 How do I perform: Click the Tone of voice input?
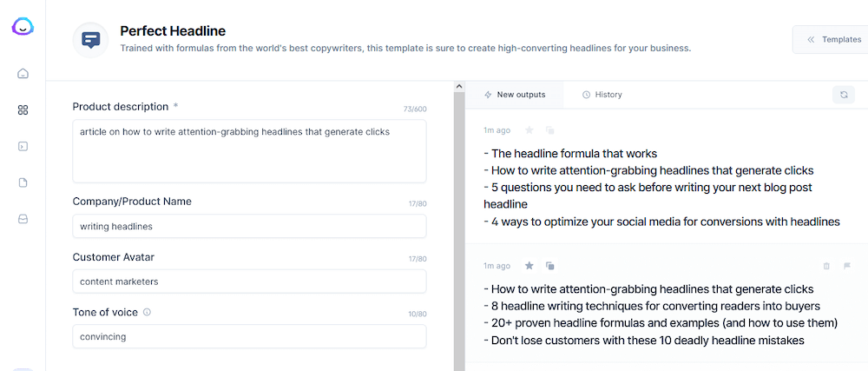coord(249,336)
